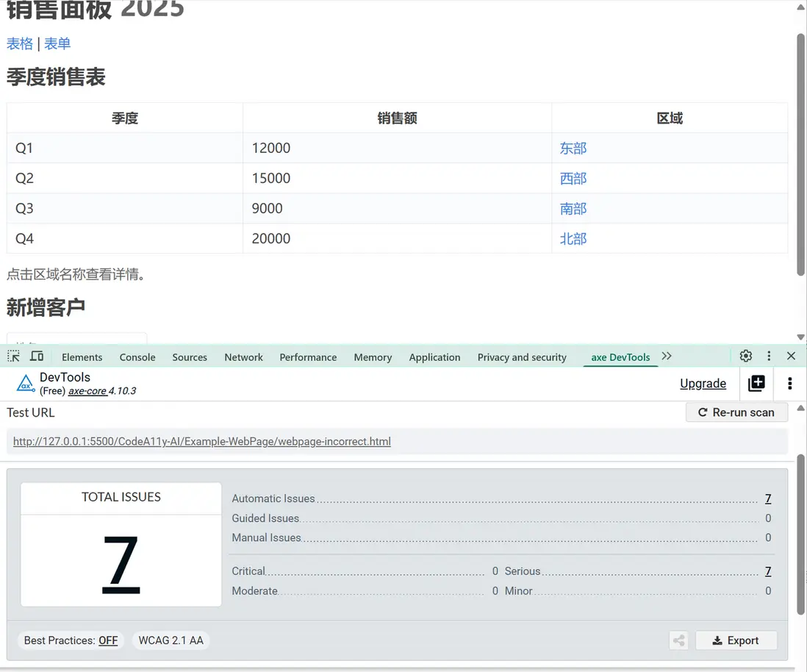Screen dimensions: 807x672
Task: Open axe panel options kebab menu
Action: 789,383
